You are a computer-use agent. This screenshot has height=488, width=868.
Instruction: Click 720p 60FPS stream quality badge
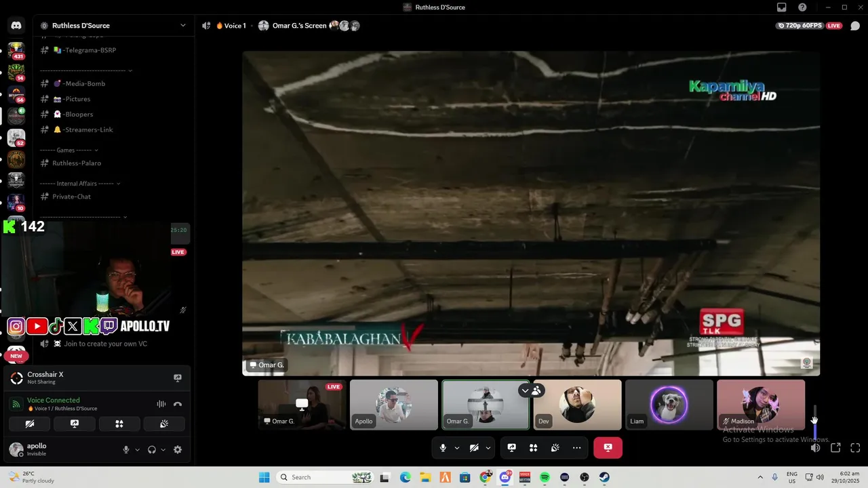[x=800, y=26]
